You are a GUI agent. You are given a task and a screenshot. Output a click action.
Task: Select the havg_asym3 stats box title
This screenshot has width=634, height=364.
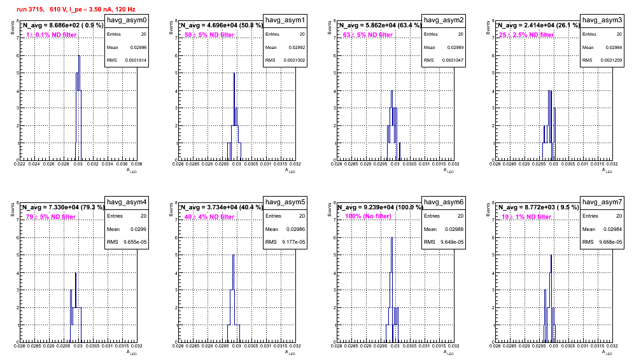click(602, 20)
